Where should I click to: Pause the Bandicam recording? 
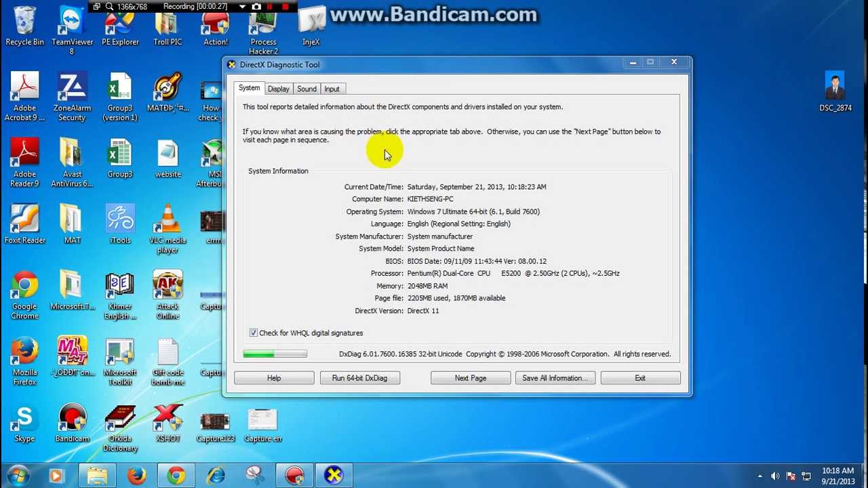pos(270,7)
